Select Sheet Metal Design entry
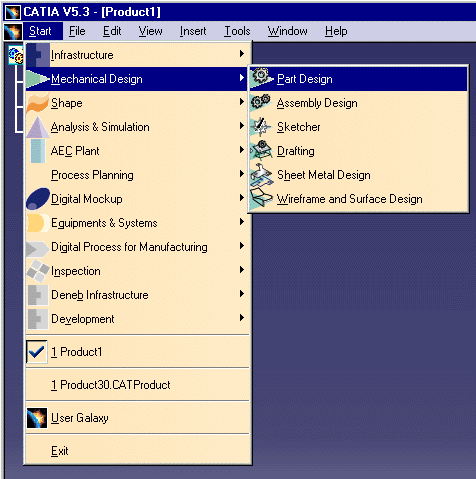The width and height of the screenshot is (476, 479). tap(358, 175)
